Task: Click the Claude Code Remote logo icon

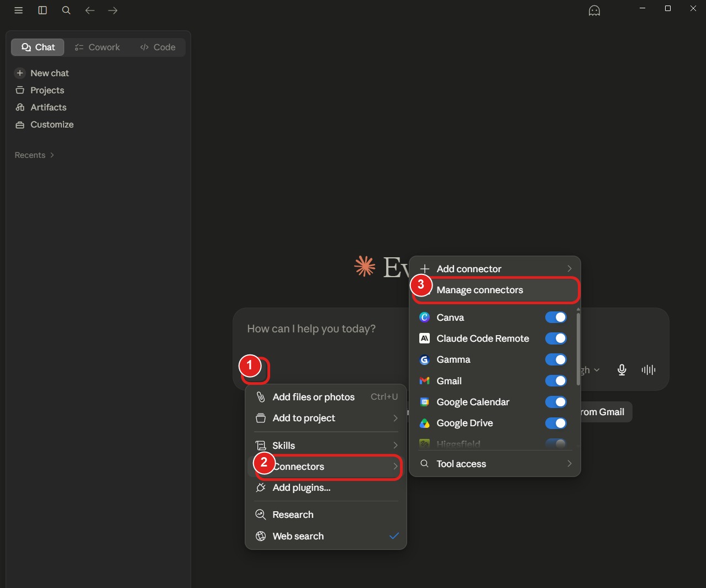Action: tap(424, 338)
